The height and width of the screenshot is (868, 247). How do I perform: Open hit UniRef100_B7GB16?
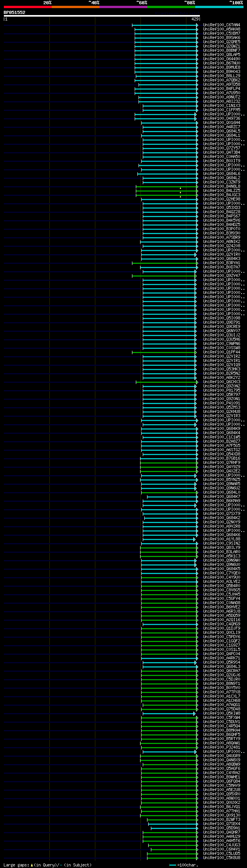[x=222, y=459]
